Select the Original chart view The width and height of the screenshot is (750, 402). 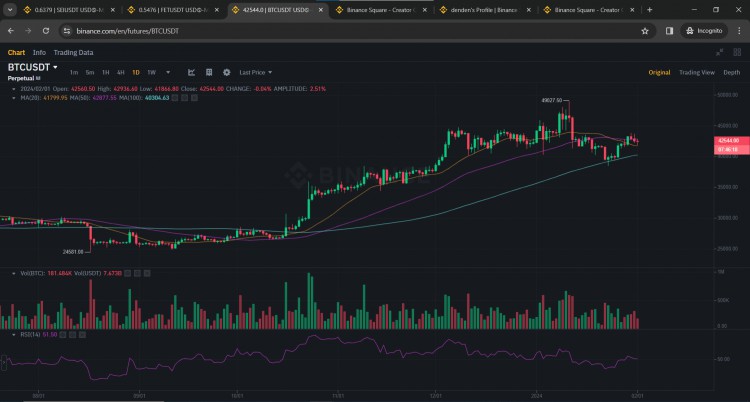pyautogui.click(x=659, y=72)
